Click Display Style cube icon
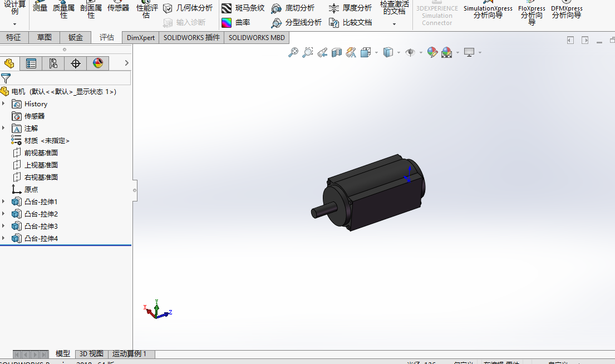 tap(388, 52)
